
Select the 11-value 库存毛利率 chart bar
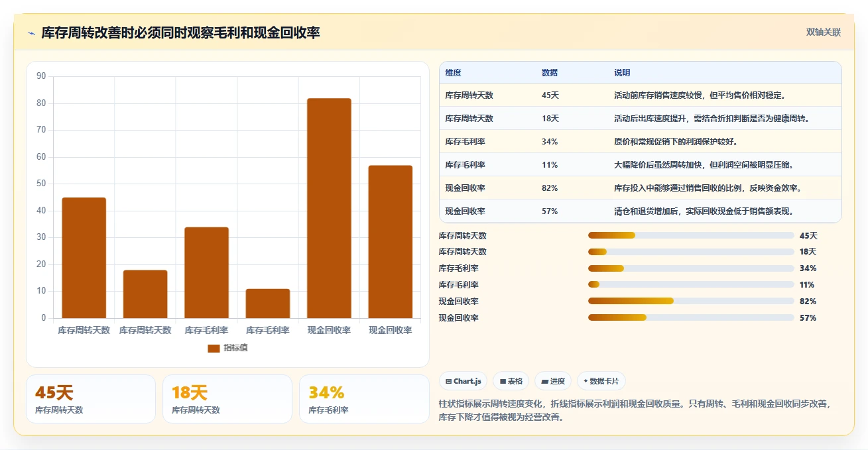point(268,304)
